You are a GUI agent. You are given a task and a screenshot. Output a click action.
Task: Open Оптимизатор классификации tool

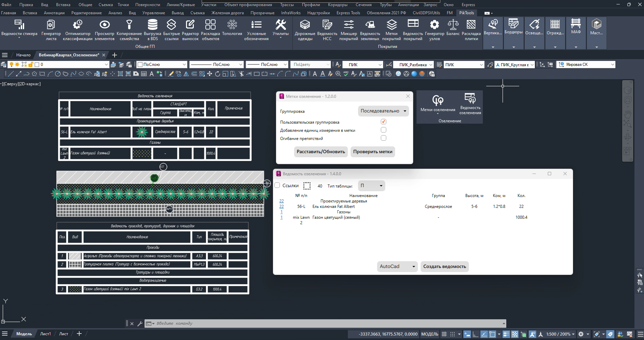tap(78, 30)
